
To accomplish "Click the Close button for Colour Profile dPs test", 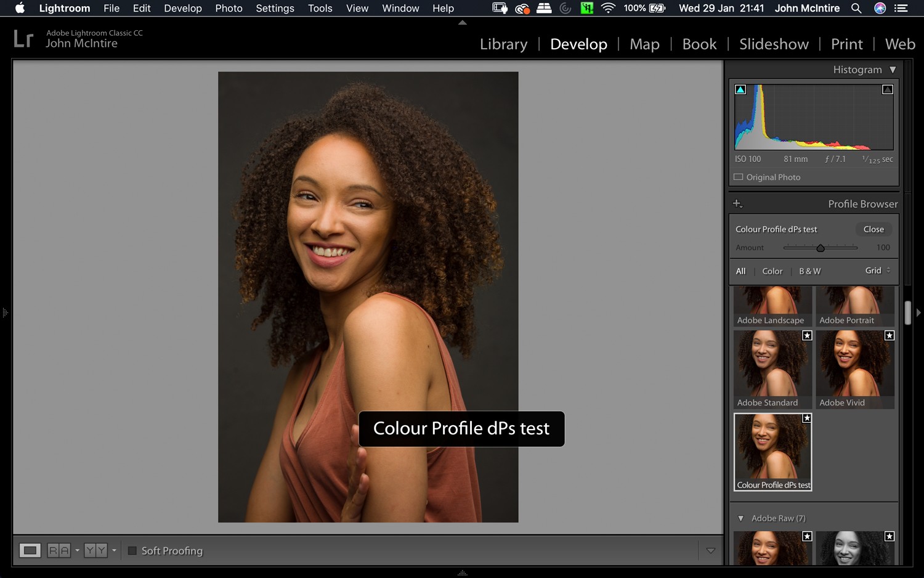I will pyautogui.click(x=873, y=229).
